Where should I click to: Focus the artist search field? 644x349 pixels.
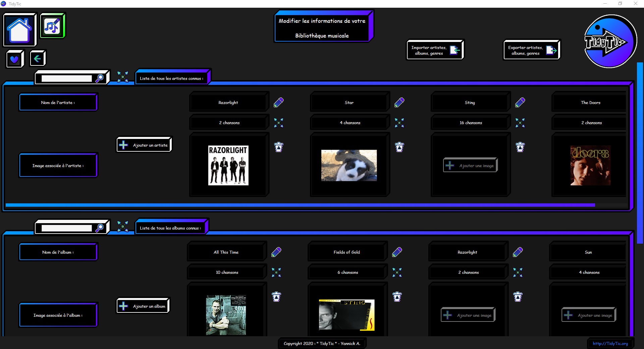(66, 79)
